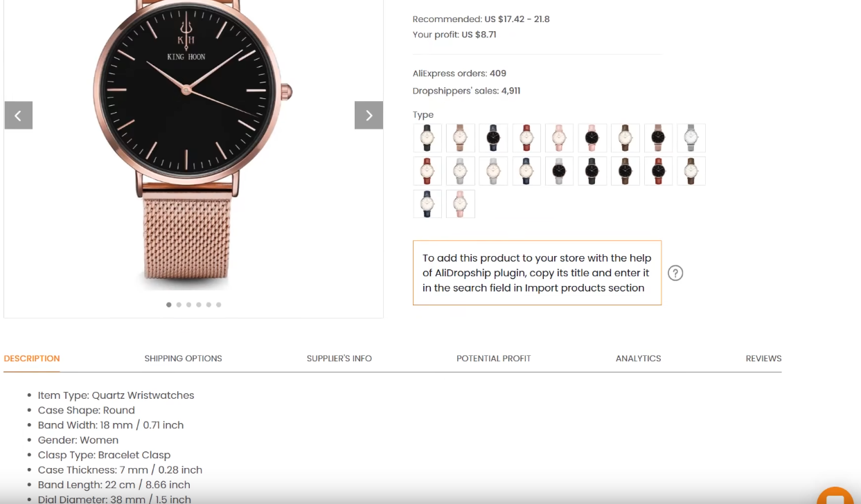861x504 pixels.
Task: Select the silver mesh white dial variant
Action: click(691, 138)
